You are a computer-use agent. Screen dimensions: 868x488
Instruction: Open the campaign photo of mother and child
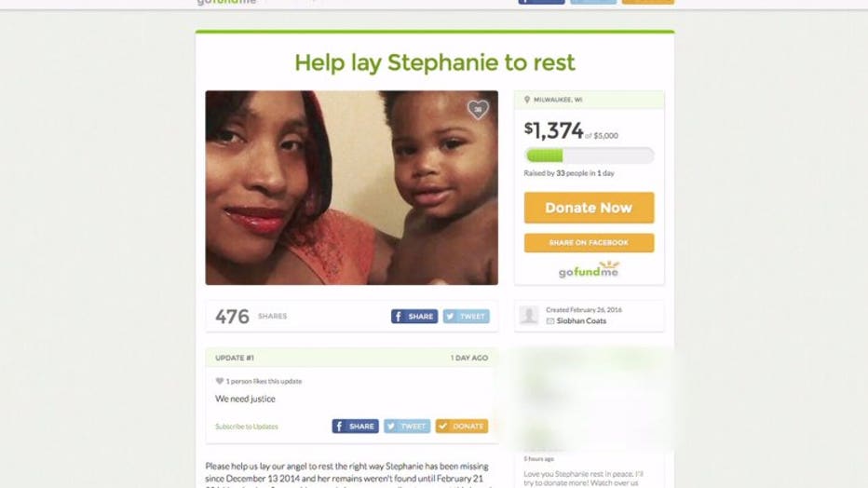(x=351, y=187)
